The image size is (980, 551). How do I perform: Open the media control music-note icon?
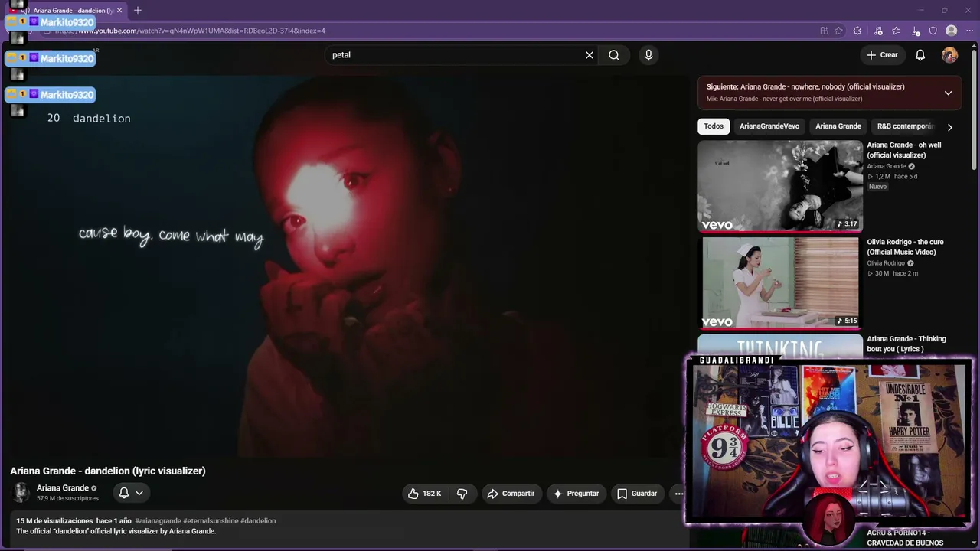[878, 31]
